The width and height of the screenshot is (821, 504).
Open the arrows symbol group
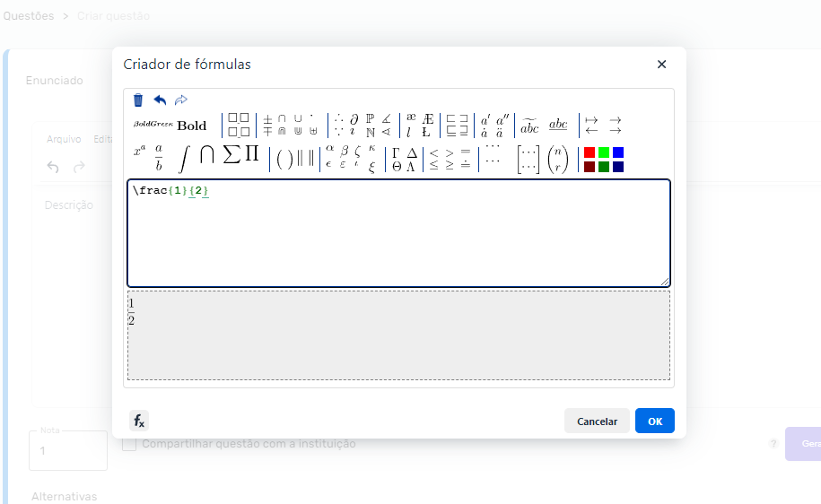pyautogui.click(x=603, y=125)
